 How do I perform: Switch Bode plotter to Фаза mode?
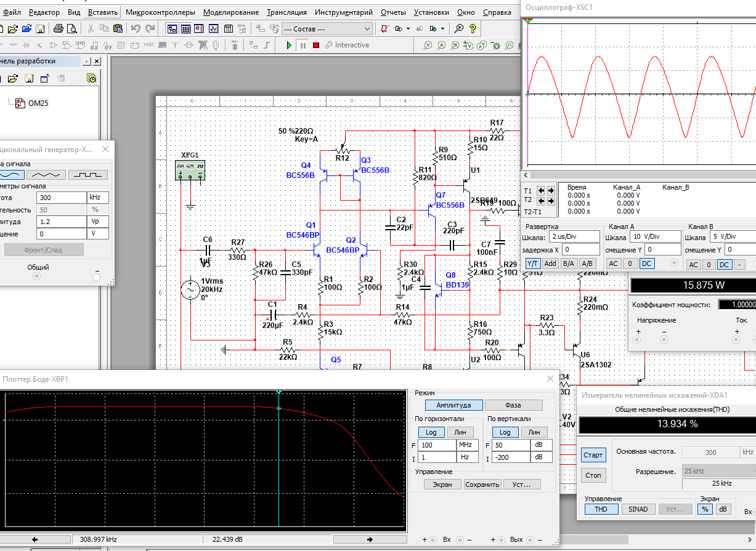(x=513, y=405)
